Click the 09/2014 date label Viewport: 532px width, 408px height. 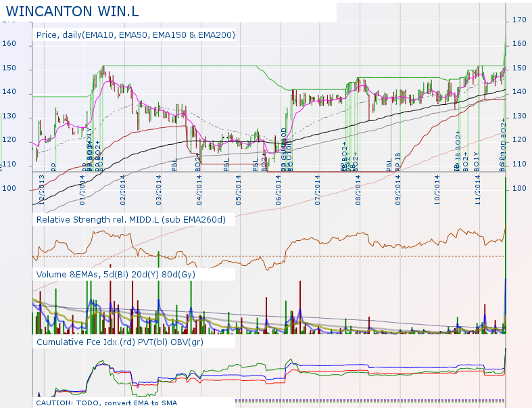[397, 189]
